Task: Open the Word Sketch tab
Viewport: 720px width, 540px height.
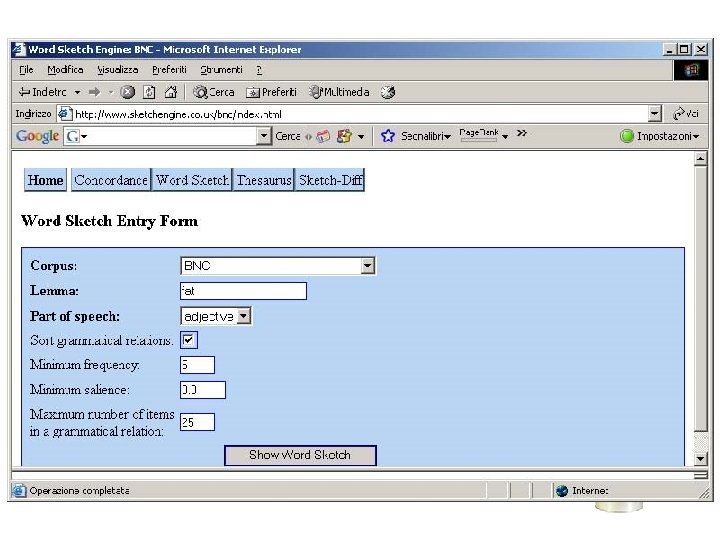Action: (x=192, y=180)
